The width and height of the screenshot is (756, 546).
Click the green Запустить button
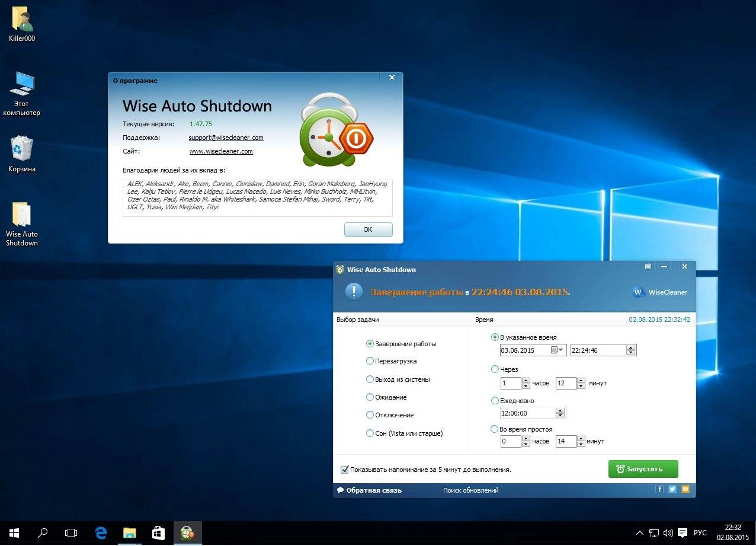pyautogui.click(x=643, y=469)
